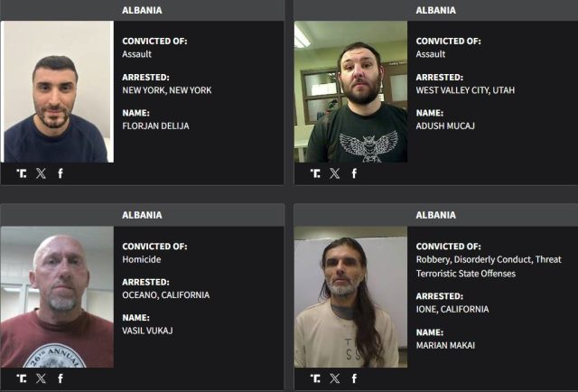Open Marian Makai's photo

(x=351, y=297)
